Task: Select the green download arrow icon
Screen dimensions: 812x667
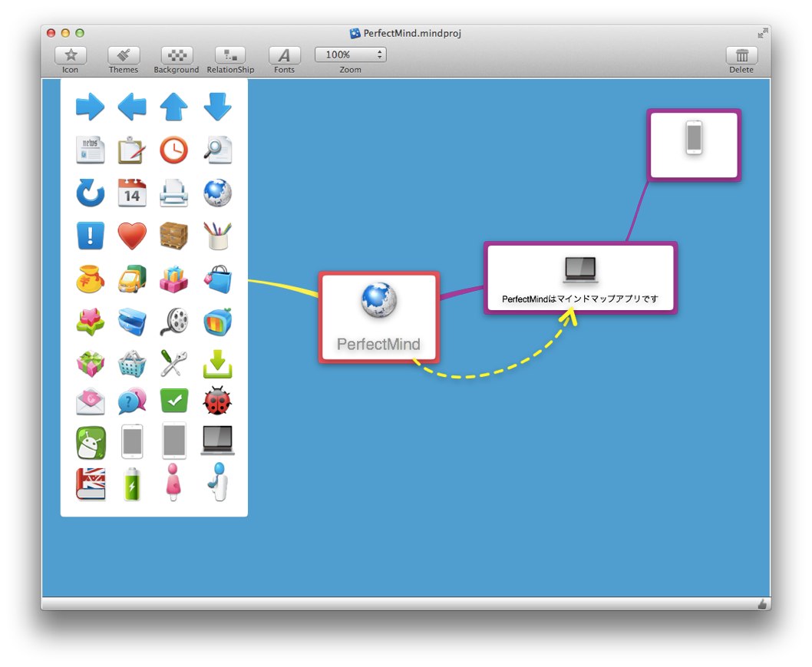Action: pyautogui.click(x=217, y=363)
